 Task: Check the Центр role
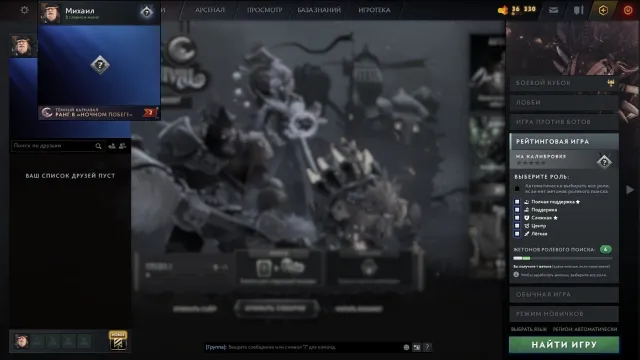tap(517, 226)
